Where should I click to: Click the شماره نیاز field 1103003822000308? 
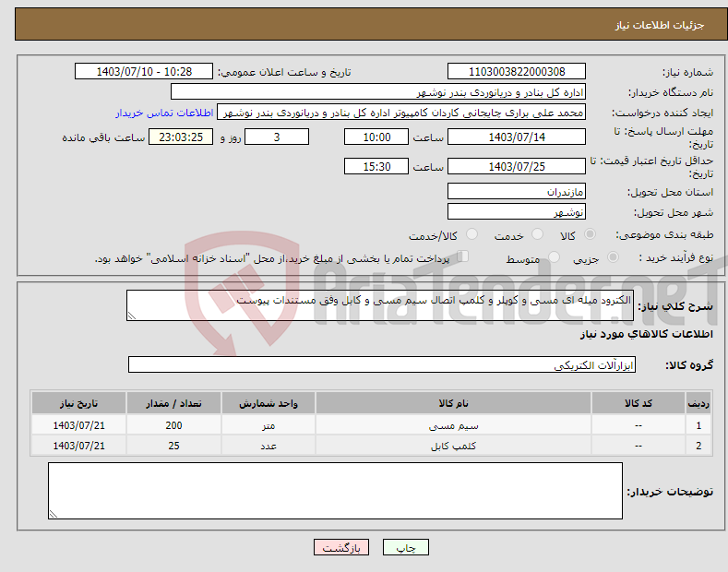click(x=517, y=72)
